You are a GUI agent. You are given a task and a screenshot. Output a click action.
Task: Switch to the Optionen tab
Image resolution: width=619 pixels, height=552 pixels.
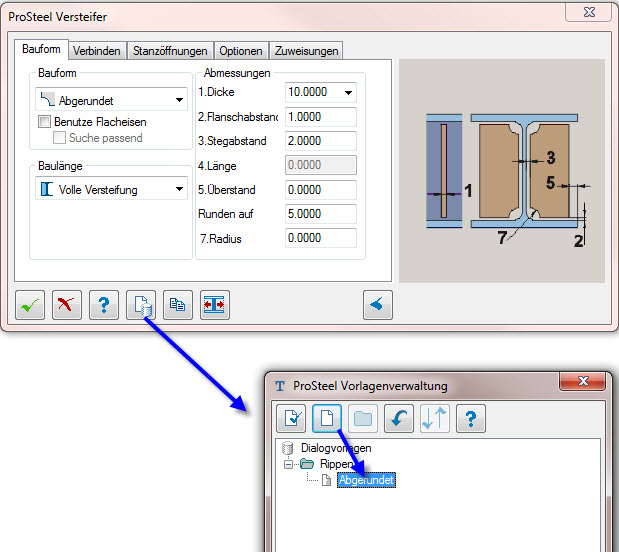[x=241, y=51]
